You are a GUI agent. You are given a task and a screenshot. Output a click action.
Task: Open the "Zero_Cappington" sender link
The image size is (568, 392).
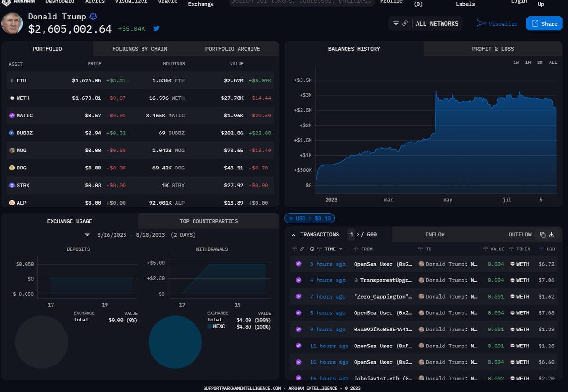pyautogui.click(x=383, y=296)
